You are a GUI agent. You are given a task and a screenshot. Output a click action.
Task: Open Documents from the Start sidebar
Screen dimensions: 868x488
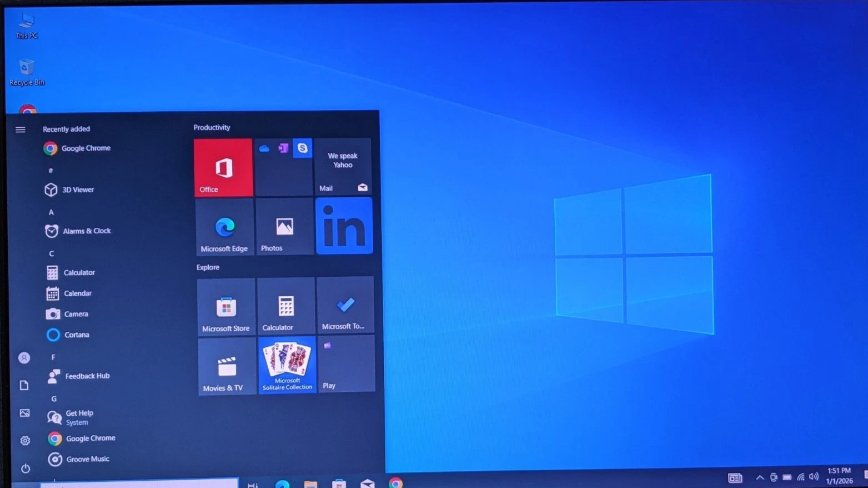[x=24, y=385]
